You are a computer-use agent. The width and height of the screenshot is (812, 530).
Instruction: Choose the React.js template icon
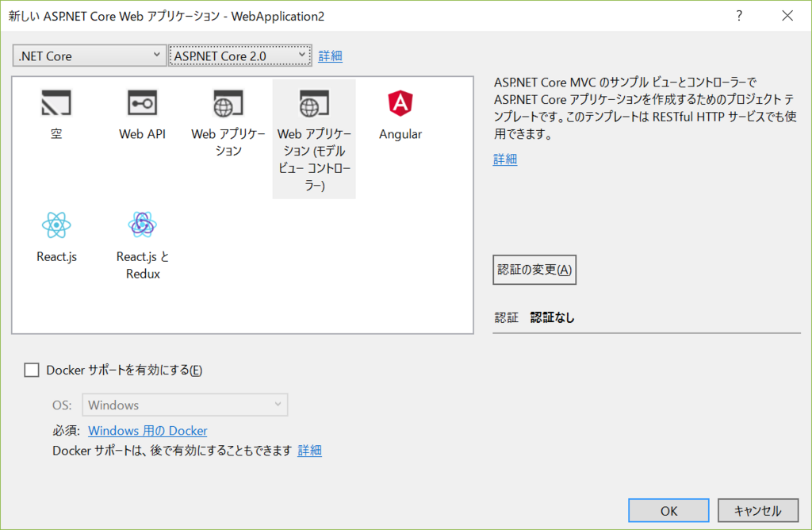56,225
